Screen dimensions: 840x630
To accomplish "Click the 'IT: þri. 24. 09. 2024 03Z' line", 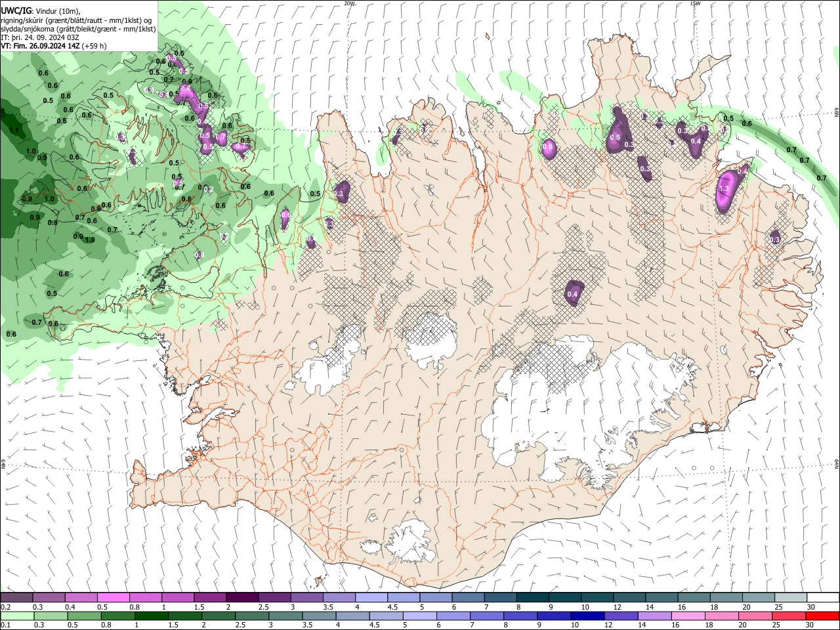I will pos(39,37).
